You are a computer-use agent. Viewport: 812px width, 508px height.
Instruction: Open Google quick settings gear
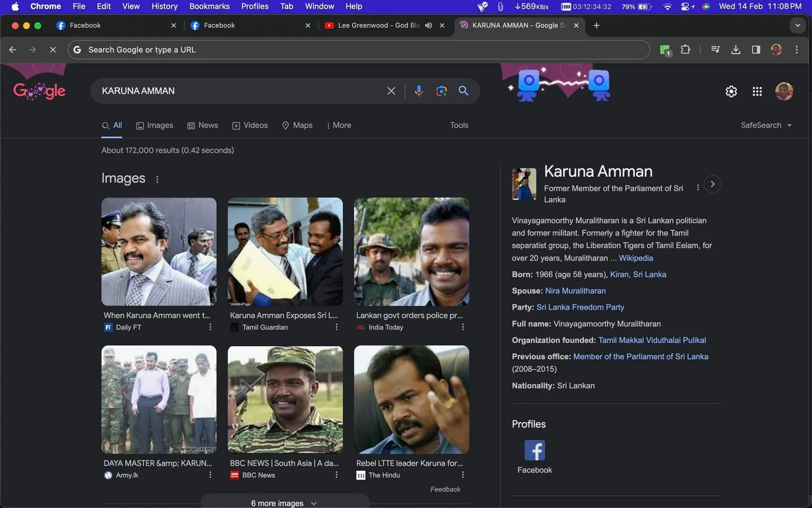pos(731,92)
